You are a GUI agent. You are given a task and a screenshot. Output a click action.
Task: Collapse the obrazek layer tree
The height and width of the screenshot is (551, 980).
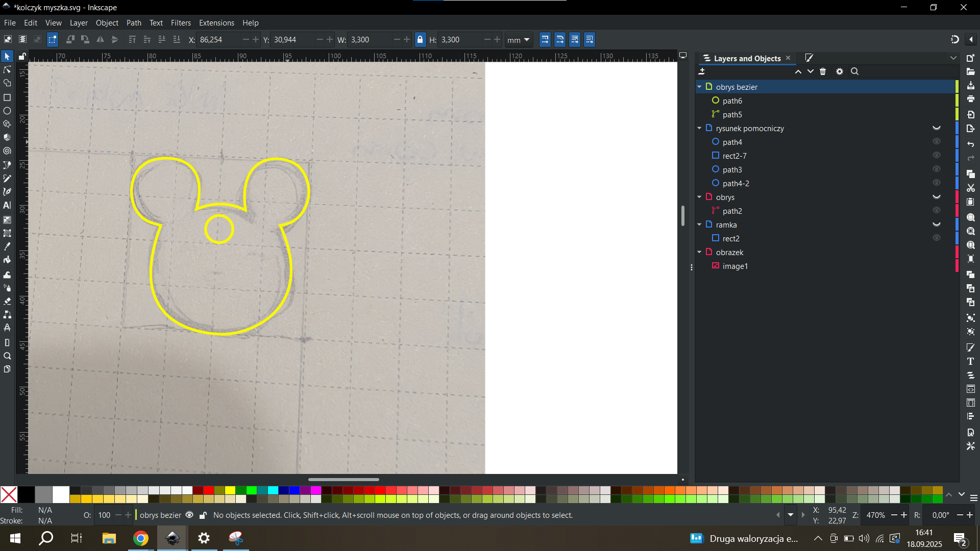[699, 252]
